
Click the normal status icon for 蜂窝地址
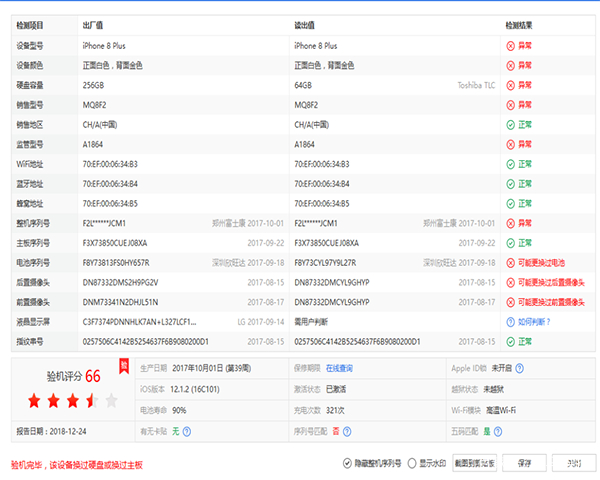point(510,204)
